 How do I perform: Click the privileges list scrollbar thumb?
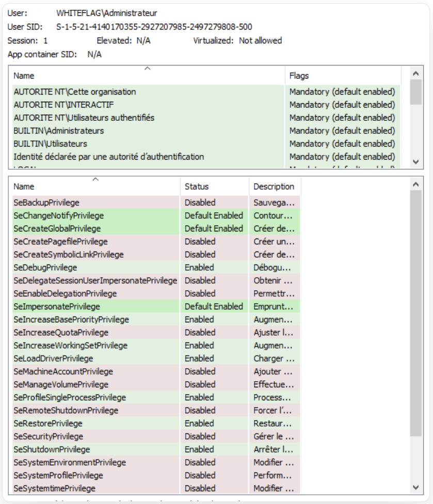416,312
